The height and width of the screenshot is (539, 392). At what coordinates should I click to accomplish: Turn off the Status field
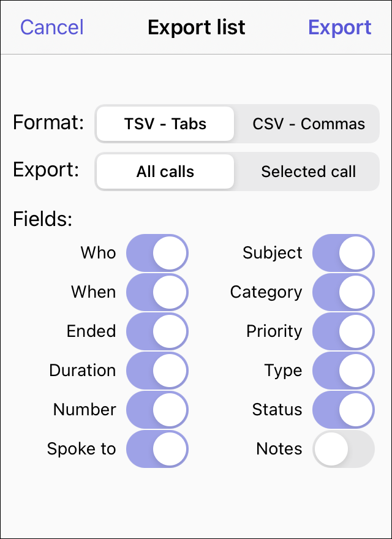(x=343, y=410)
